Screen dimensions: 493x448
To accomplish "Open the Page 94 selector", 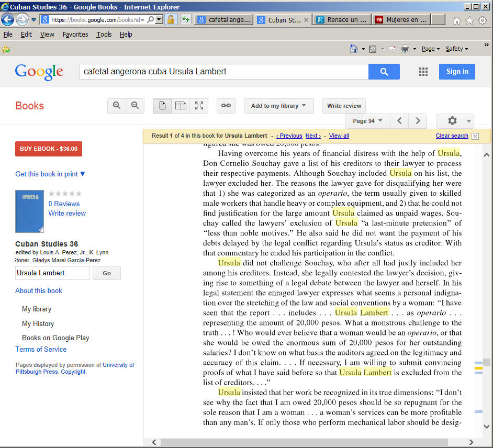I will [x=367, y=121].
